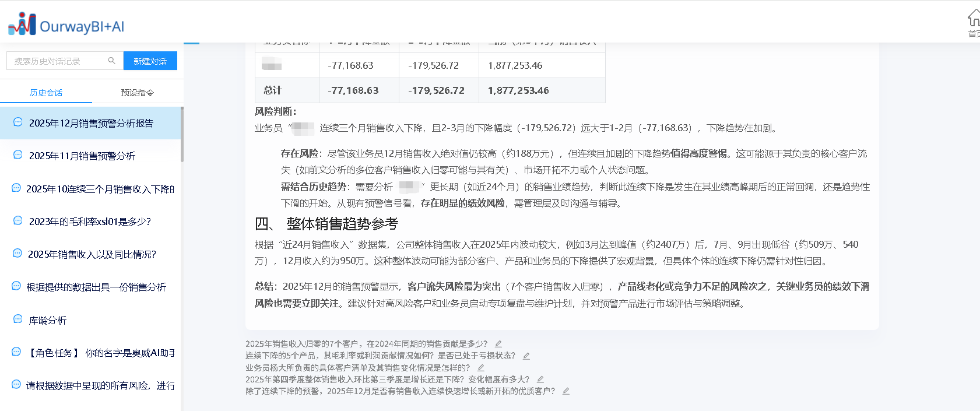This screenshot has height=411, width=980.
Task: Switch to the 历史会话 tab
Action: click(46, 93)
